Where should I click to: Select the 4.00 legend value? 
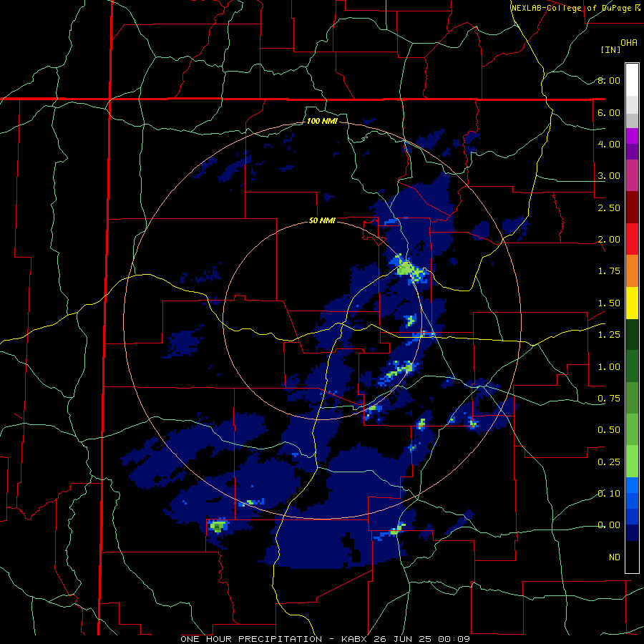(x=609, y=144)
